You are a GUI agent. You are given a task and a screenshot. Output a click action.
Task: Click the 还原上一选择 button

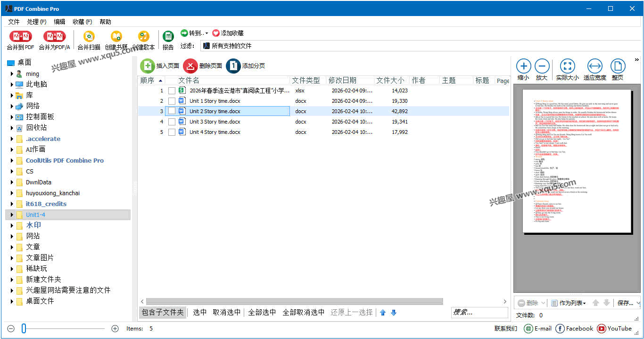tap(352, 312)
